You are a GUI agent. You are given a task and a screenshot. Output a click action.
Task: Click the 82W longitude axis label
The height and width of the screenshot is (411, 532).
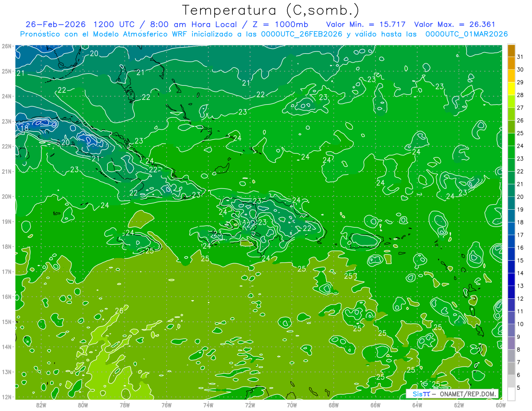tap(41, 405)
